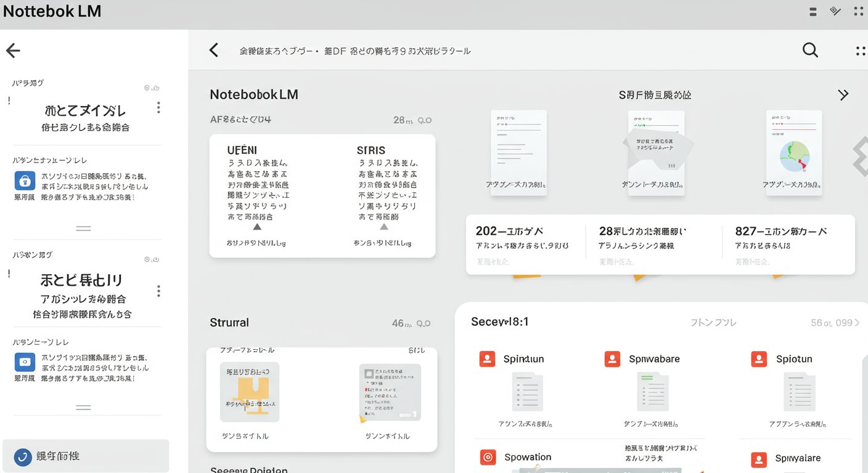Open the three-dot menu on the first notebook card
The width and height of the screenshot is (868, 473).
pyautogui.click(x=158, y=107)
